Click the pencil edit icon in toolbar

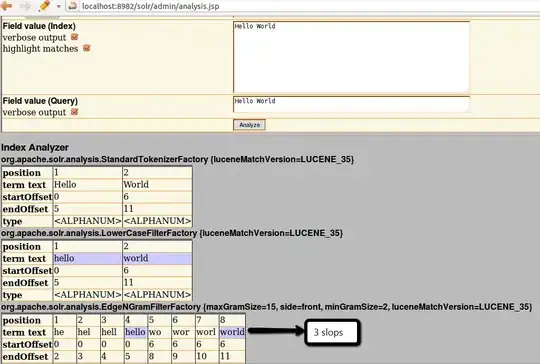pos(45,5)
